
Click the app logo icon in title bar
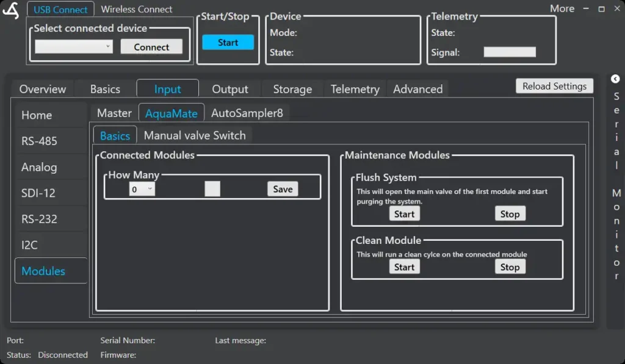[11, 12]
